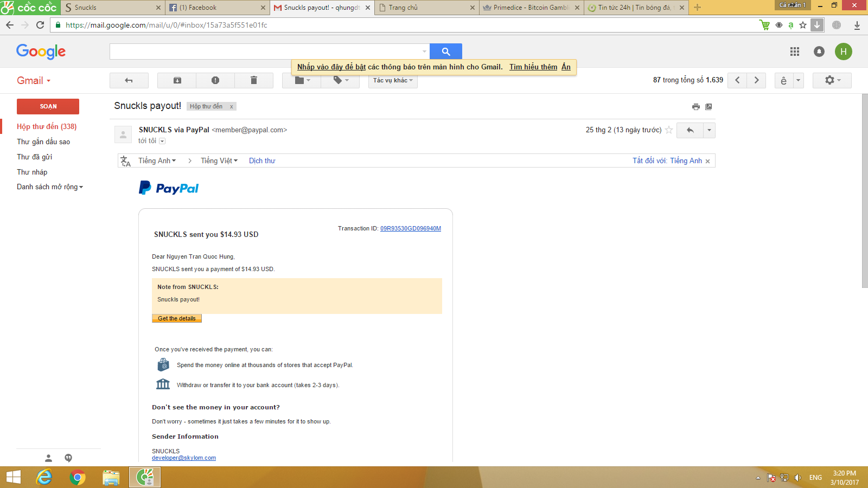Screen dimensions: 868x488
Task: Switch to the Snuckls browser tab
Action: pos(113,8)
